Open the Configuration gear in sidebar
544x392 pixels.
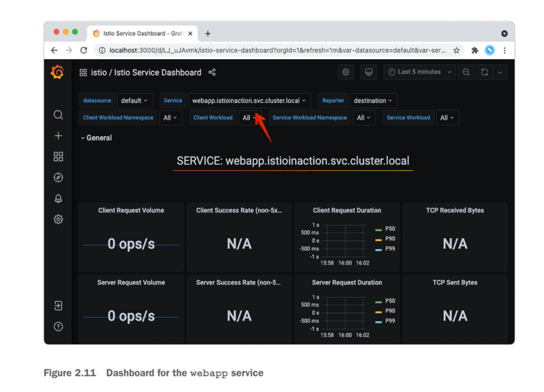pos(58,219)
